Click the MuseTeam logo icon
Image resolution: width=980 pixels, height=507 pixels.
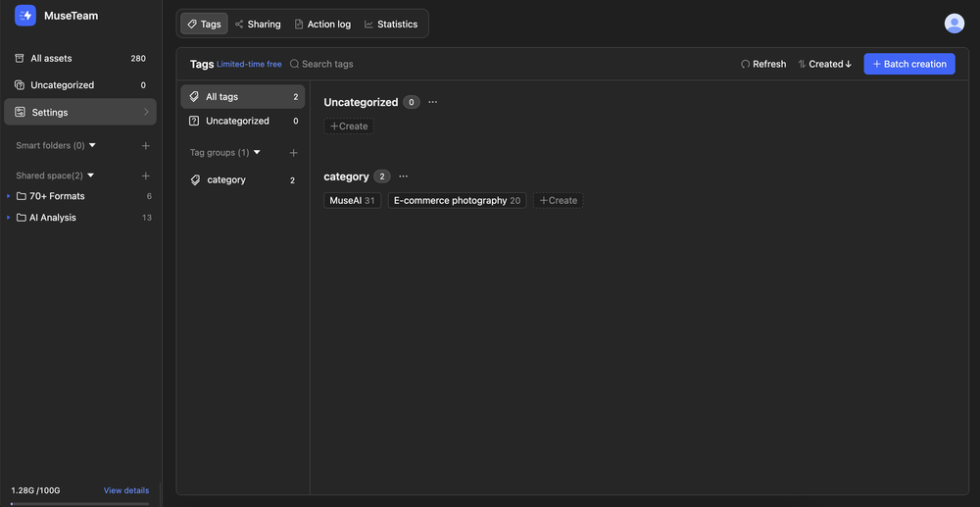click(25, 16)
